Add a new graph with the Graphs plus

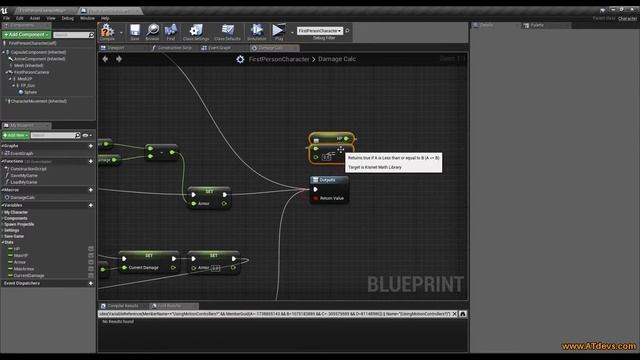point(91,146)
